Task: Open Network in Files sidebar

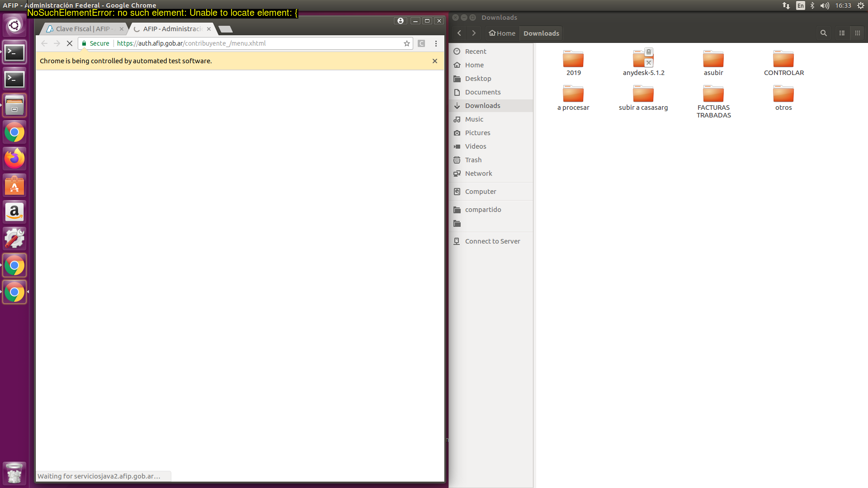Action: pyautogui.click(x=492, y=174)
